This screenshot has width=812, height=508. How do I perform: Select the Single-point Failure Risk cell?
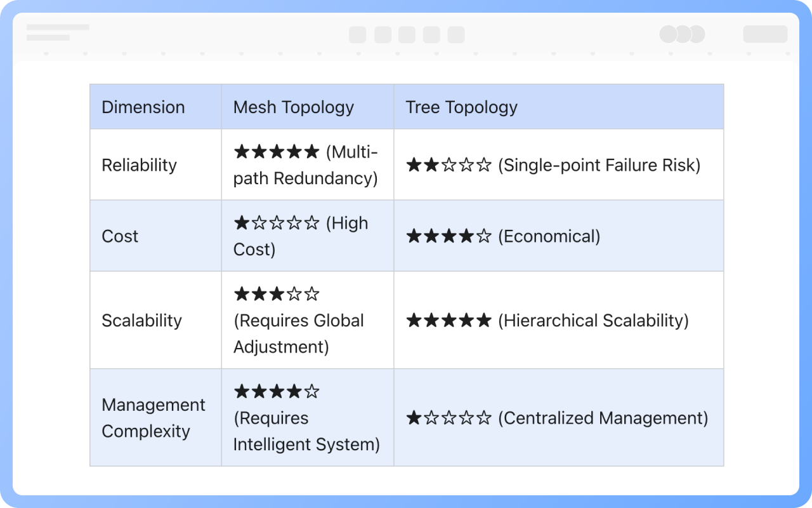click(553, 165)
